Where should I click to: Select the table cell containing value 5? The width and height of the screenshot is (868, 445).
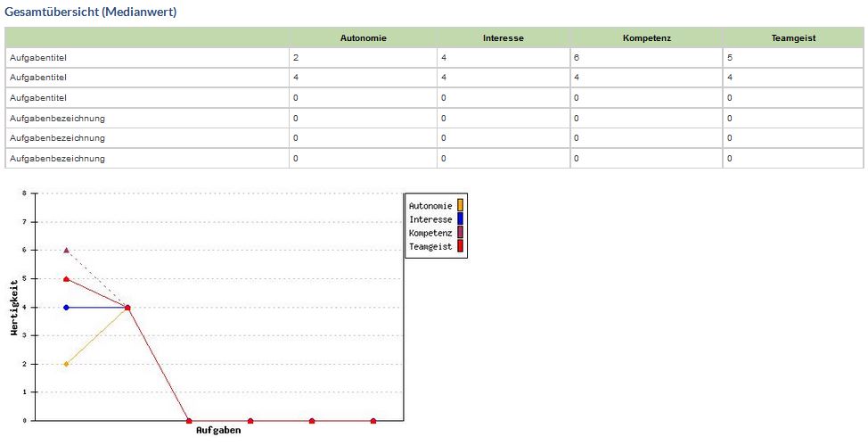[793, 57]
